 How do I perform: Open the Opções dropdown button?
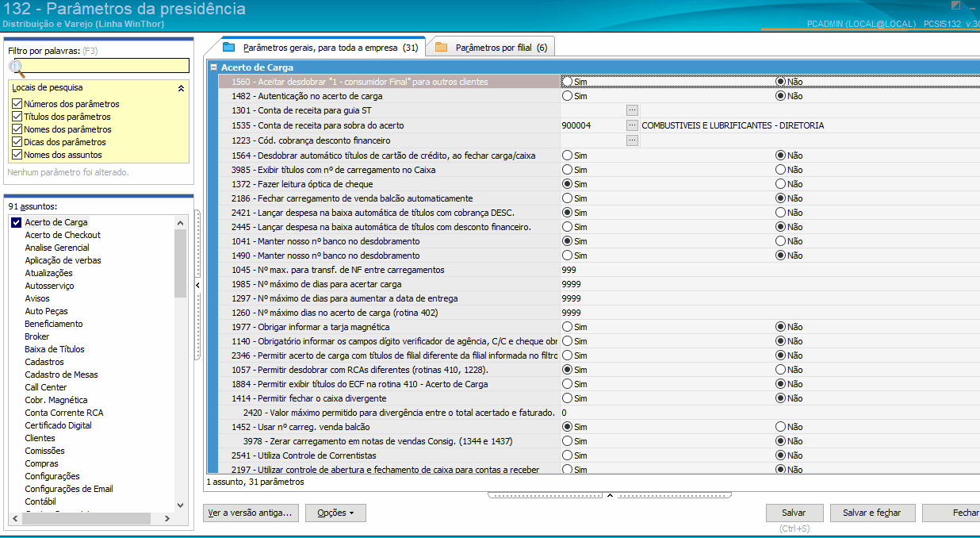point(335,513)
